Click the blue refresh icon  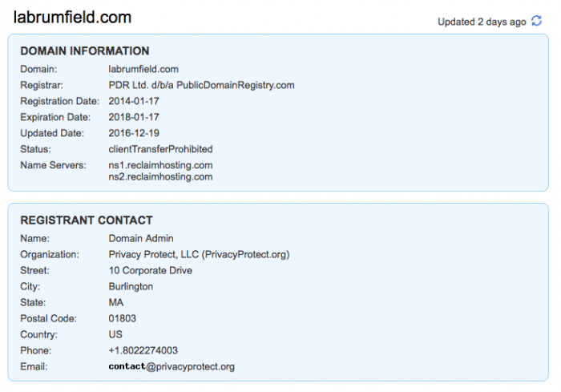point(536,21)
